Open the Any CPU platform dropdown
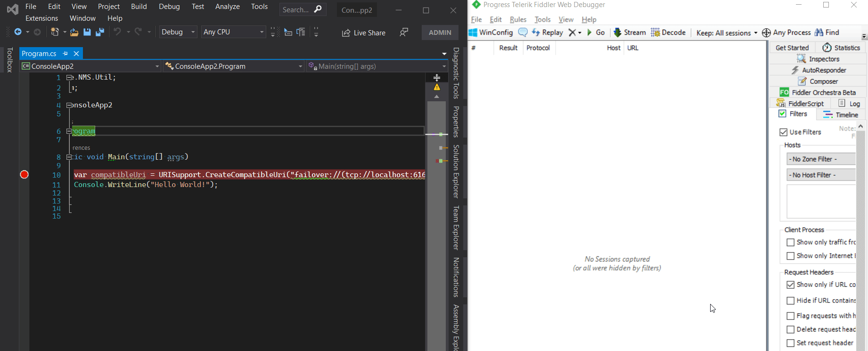 (233, 32)
